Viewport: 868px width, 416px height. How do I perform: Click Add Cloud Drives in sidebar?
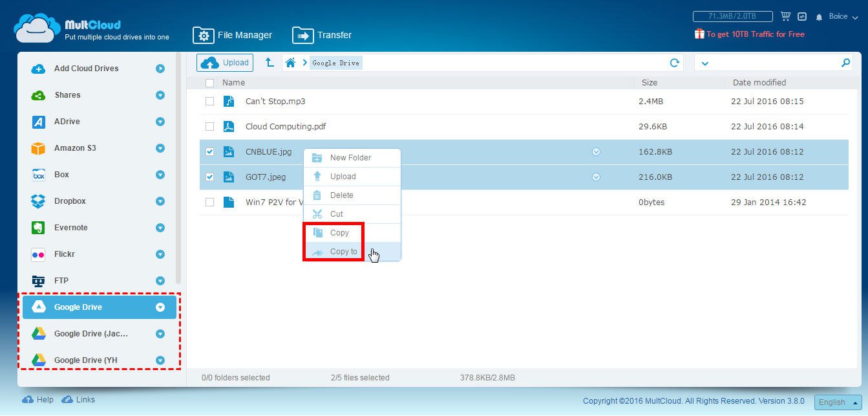86,69
